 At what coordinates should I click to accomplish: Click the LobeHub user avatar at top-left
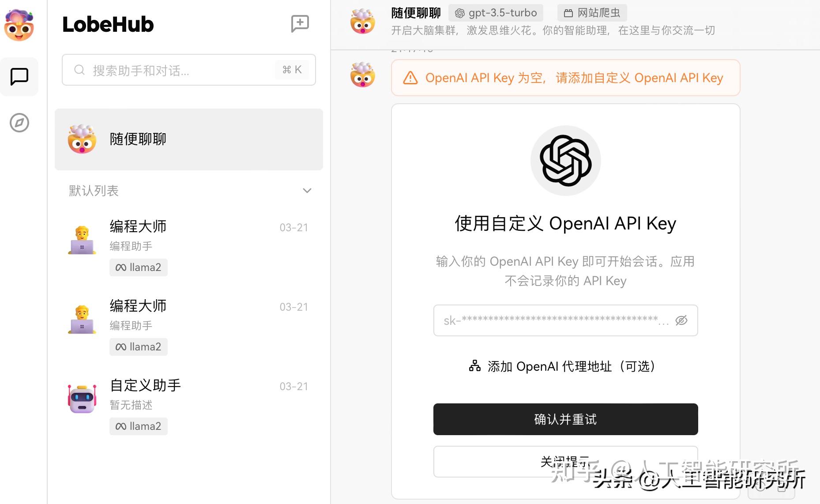coord(19,25)
